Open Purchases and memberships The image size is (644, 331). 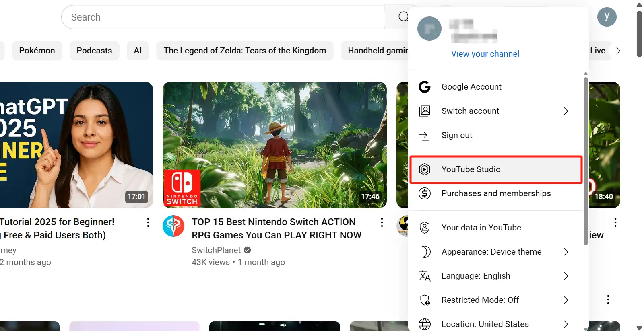coord(496,193)
